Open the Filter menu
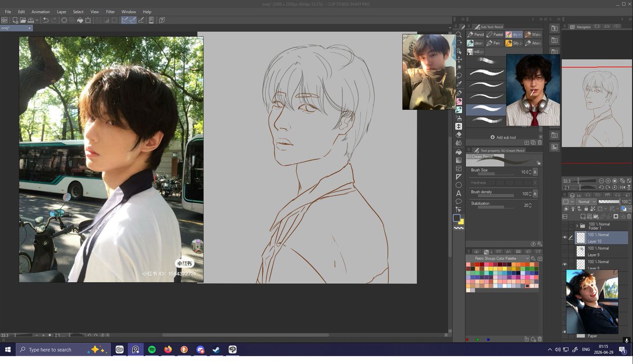Image resolution: width=633 pixels, height=364 pixels. (110, 12)
